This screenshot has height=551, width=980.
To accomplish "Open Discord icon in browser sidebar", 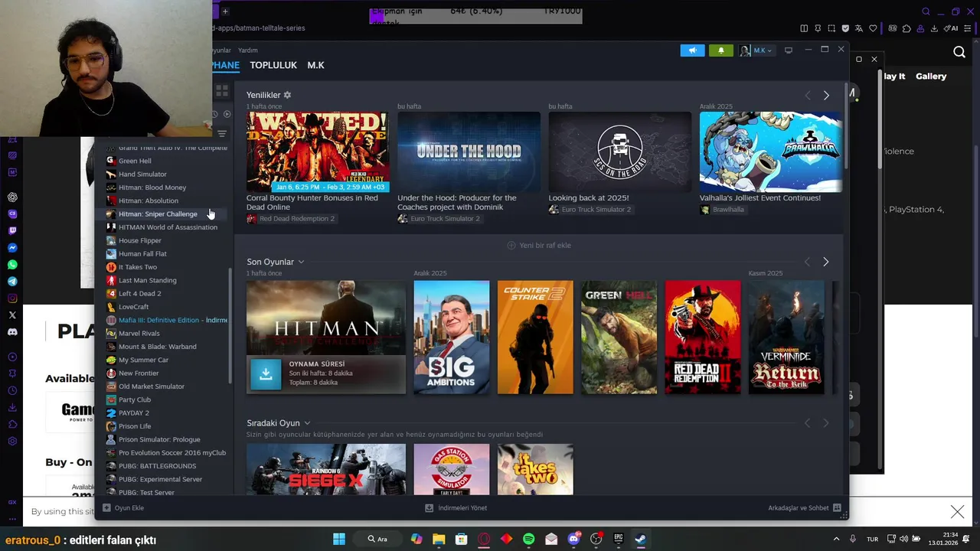I will click(12, 332).
